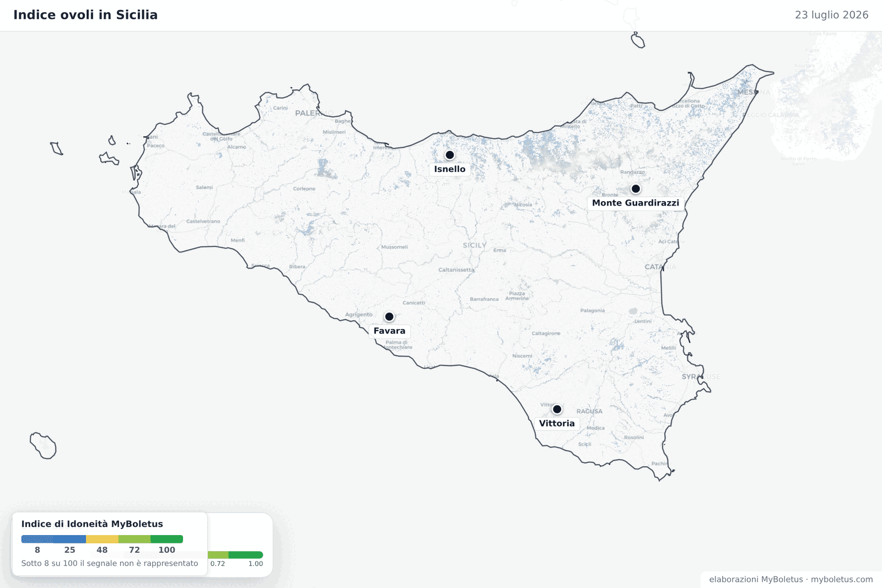Click the 'Melilli' town label
This screenshot has width=882, height=588.
[x=668, y=348]
